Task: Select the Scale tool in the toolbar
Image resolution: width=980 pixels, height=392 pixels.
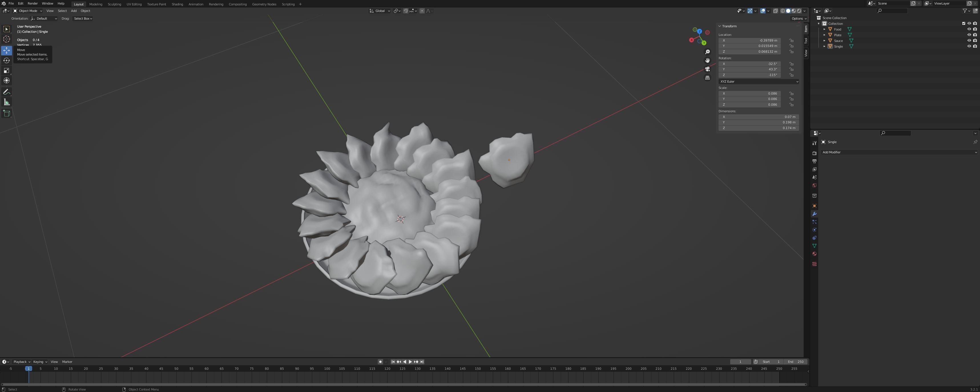Action: [x=7, y=70]
